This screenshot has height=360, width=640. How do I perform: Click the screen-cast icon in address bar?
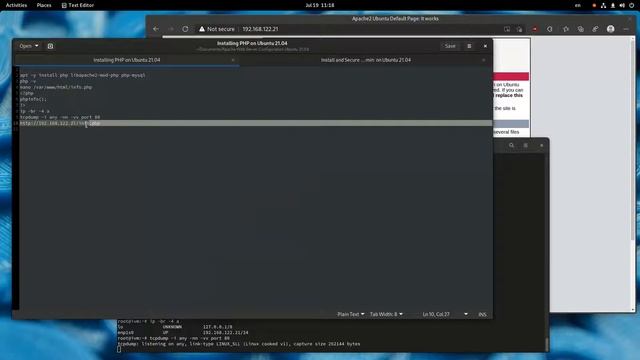coord(507,29)
